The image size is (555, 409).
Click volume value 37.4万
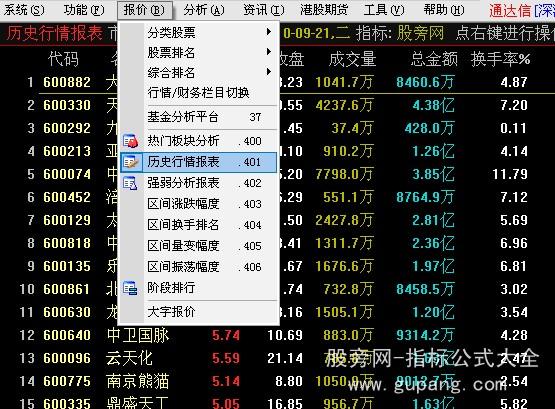point(352,128)
